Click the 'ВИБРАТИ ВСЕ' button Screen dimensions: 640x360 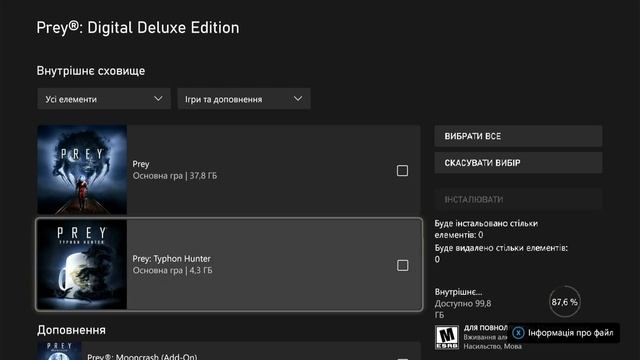click(518, 136)
